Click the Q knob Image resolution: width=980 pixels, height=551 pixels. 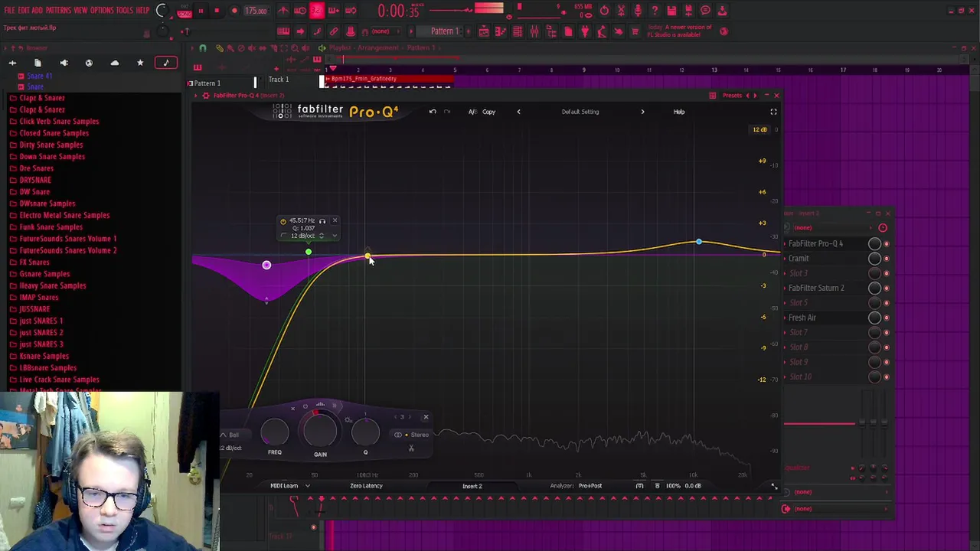[365, 432]
